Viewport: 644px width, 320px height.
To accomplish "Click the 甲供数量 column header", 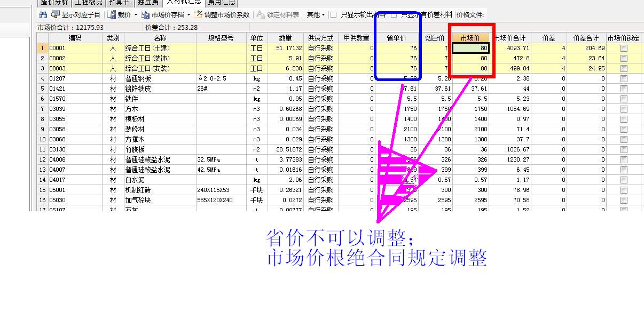I will click(356, 38).
